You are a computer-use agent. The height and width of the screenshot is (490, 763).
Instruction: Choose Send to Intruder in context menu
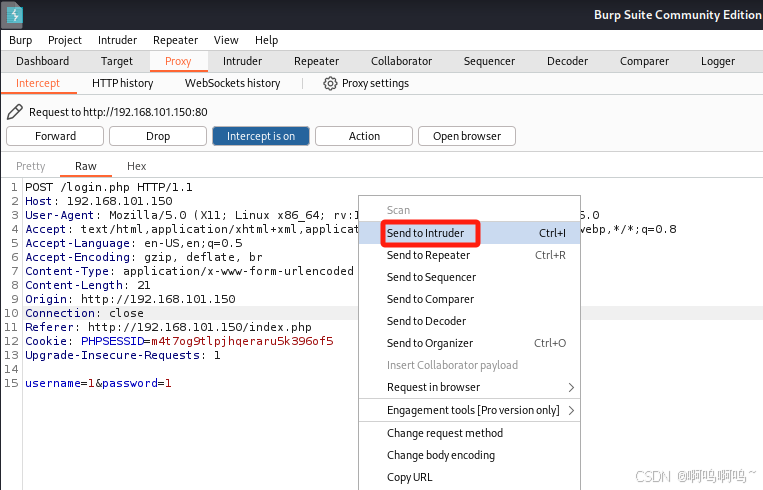pyautogui.click(x=470, y=233)
